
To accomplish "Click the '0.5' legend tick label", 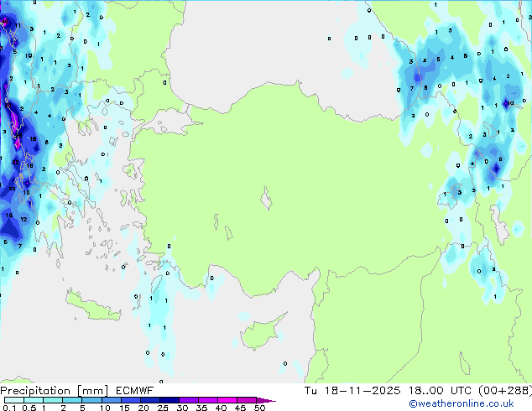I will coord(29,408).
